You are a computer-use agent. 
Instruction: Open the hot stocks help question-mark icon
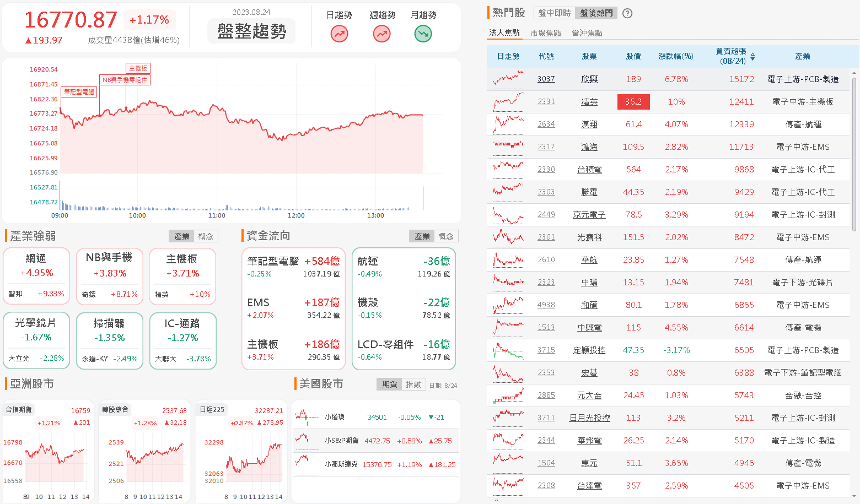pos(627,13)
